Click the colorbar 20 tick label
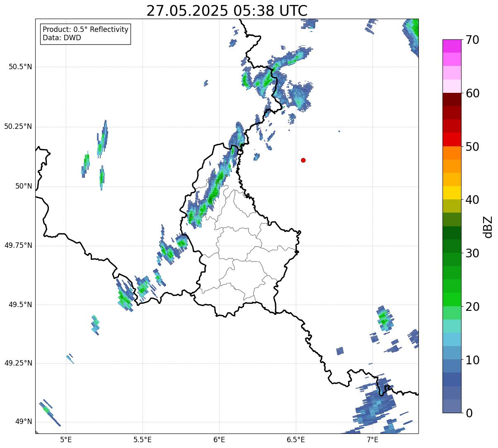 pyautogui.click(x=472, y=307)
